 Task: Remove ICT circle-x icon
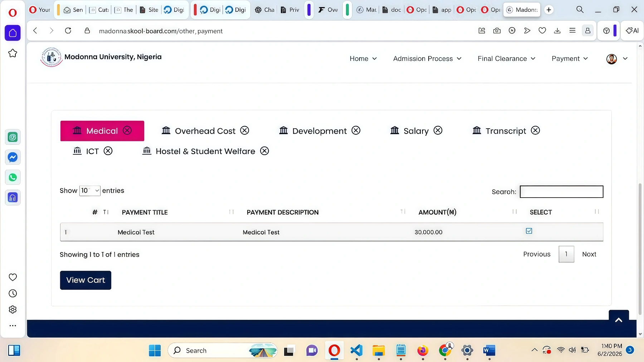(x=108, y=151)
